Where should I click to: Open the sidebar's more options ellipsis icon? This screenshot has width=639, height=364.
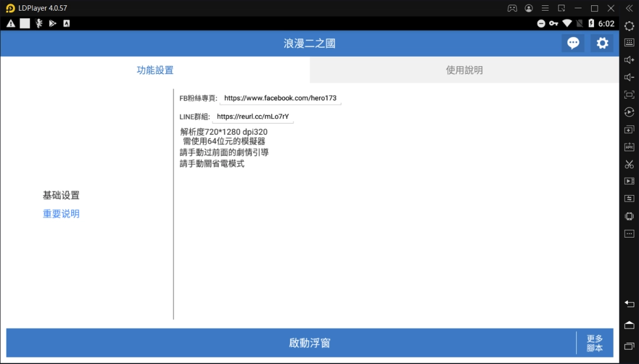coord(629,234)
